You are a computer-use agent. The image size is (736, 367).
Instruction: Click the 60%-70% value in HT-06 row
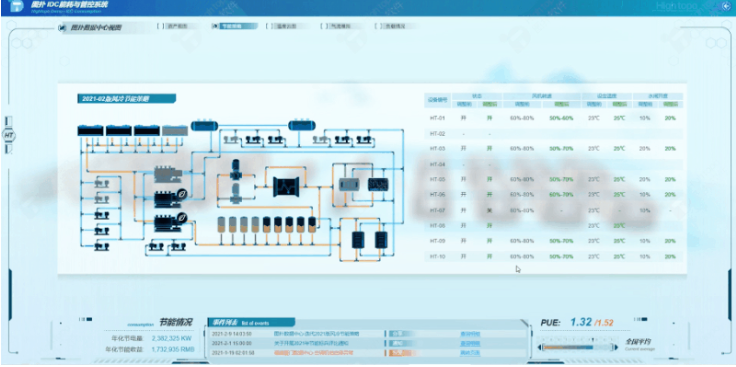click(561, 195)
